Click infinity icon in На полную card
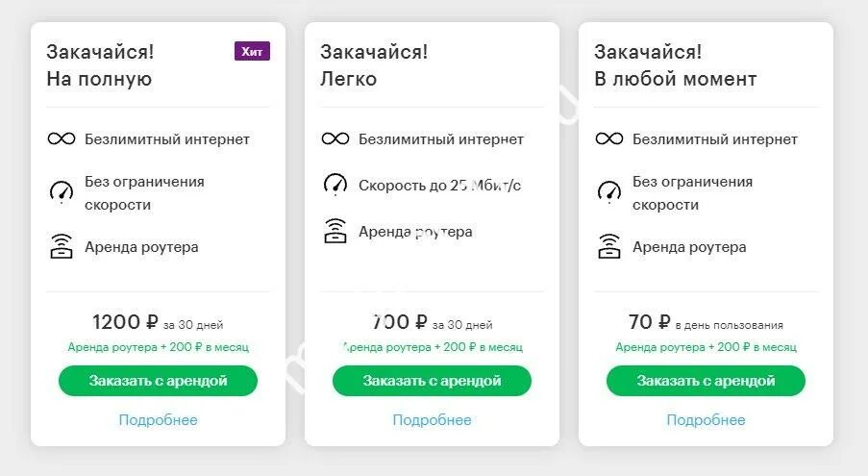Viewport: 868px width, 476px height. tap(62, 139)
